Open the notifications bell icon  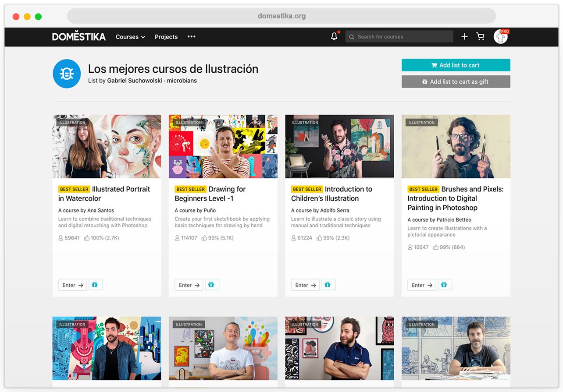click(334, 37)
